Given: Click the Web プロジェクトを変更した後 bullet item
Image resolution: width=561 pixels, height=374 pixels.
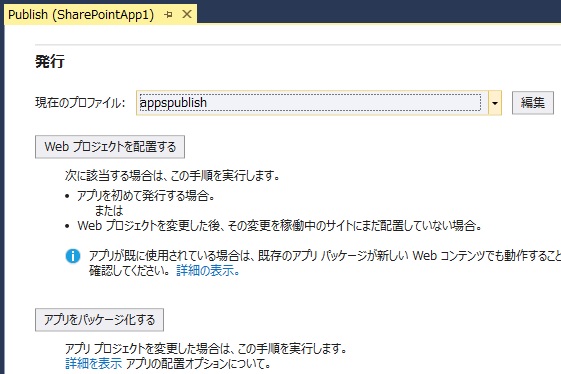Looking at the screenshot, I should [x=279, y=226].
